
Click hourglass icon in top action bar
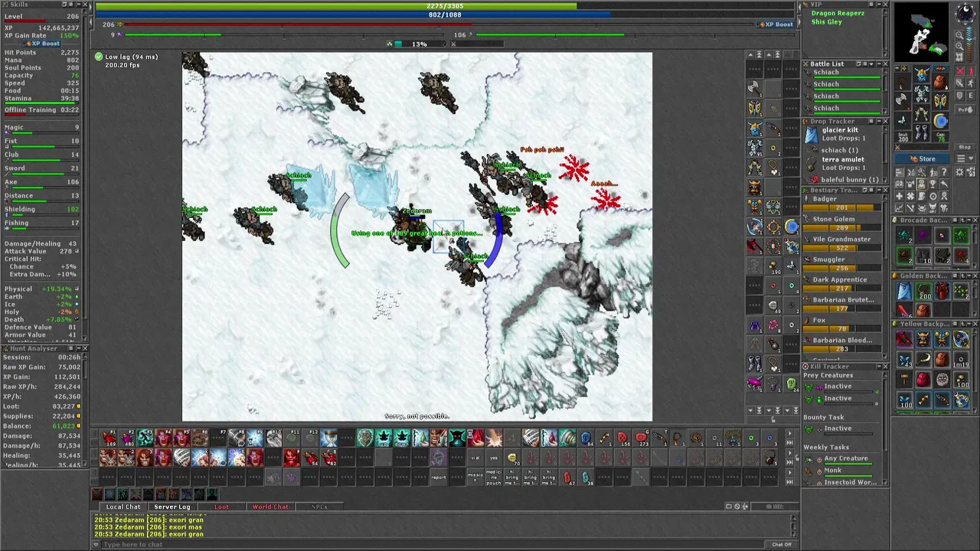point(329,437)
